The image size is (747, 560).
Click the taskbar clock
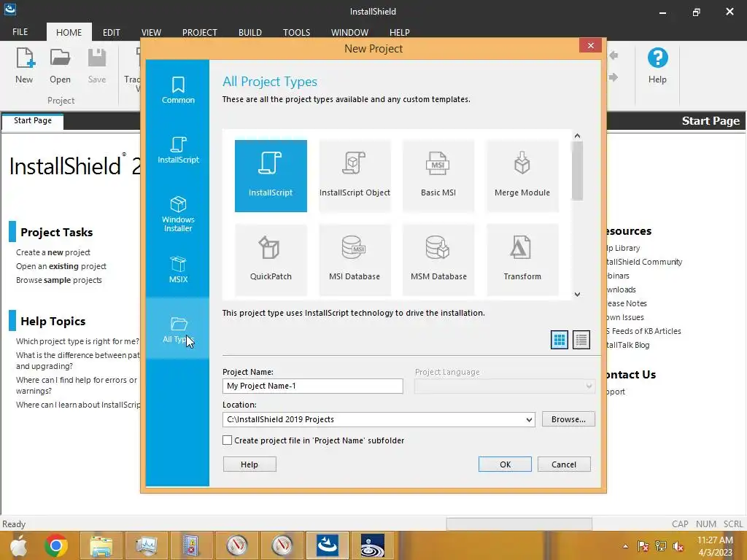[715, 546]
